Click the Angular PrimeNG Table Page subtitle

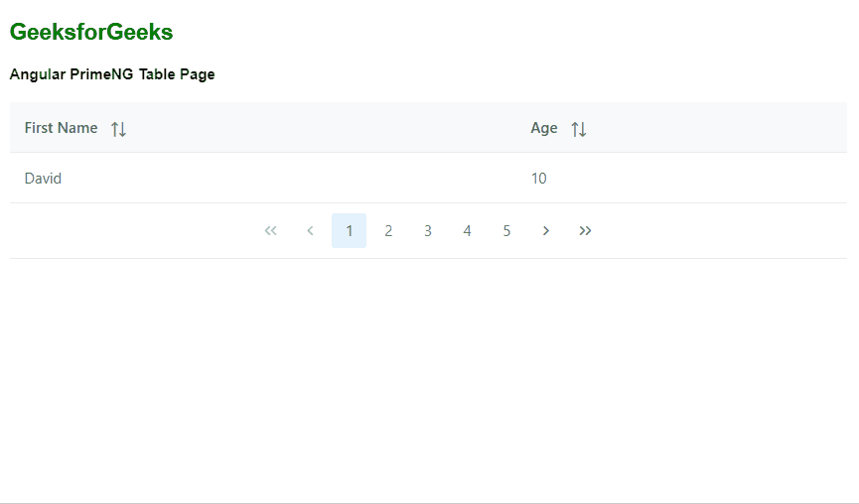tap(112, 74)
